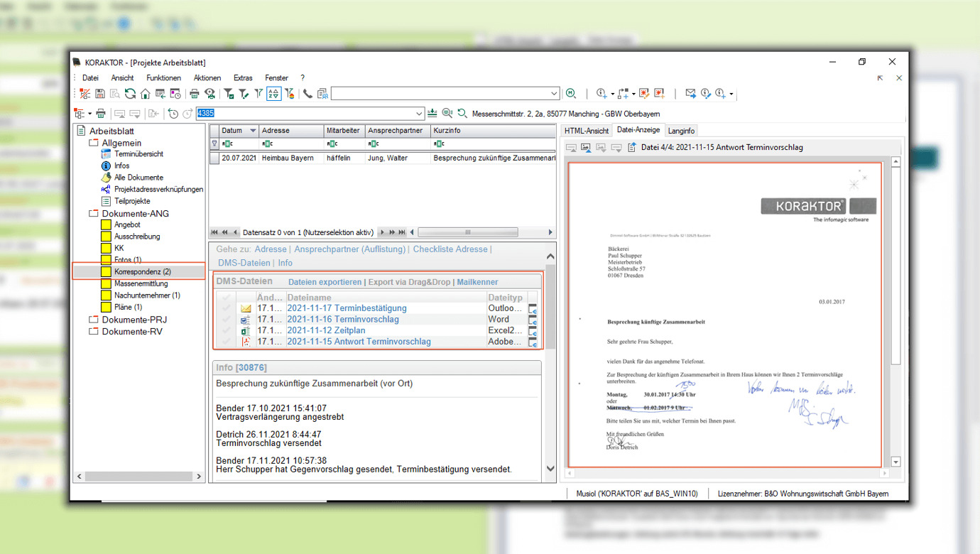Click the Outlook mail icon for Terminbestätigung
This screenshot has width=980, height=554.
pos(246,309)
